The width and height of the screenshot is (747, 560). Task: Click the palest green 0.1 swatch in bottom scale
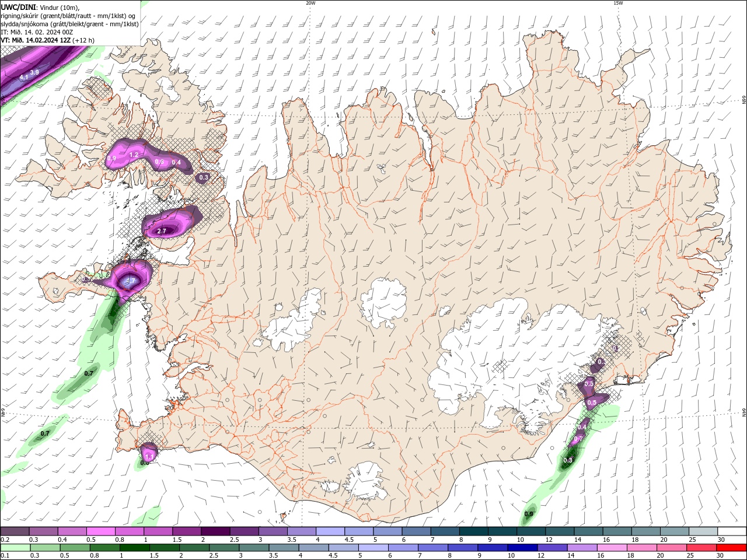tap(15, 548)
